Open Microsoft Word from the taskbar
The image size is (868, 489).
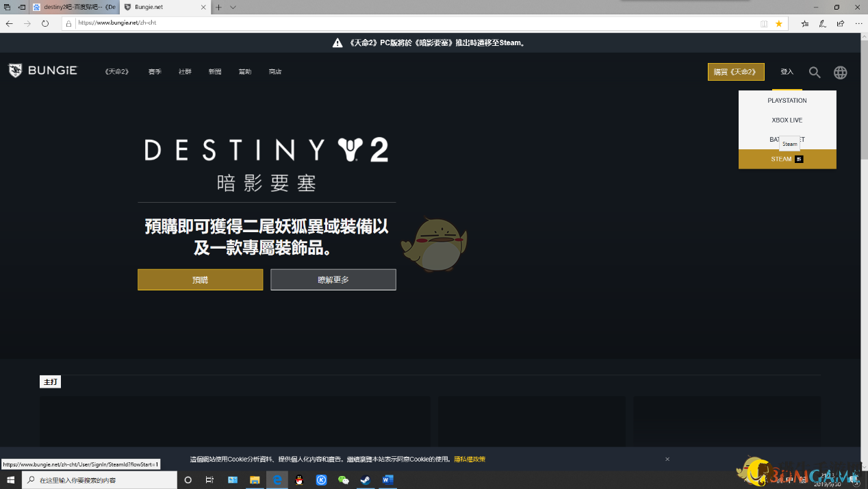[387, 480]
